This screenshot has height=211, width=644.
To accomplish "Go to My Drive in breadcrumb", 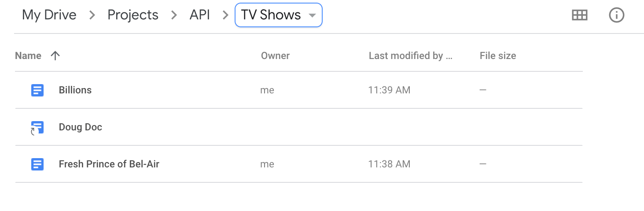I will tap(49, 15).
